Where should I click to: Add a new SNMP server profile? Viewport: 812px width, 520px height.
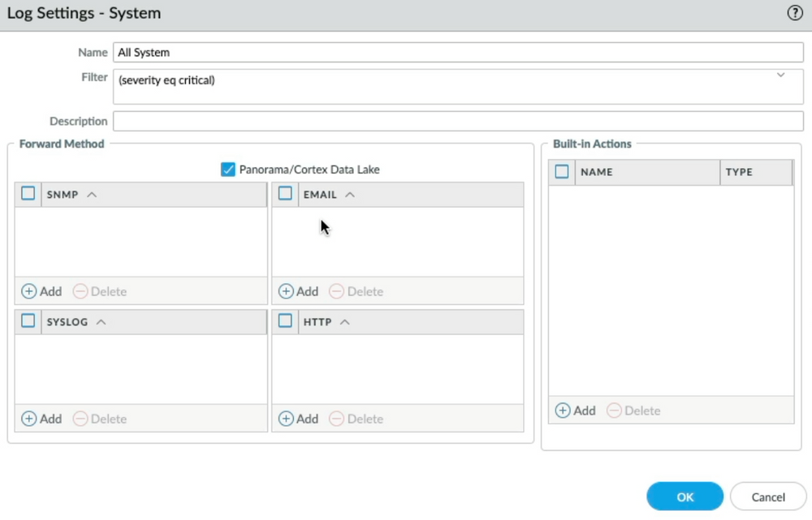(x=43, y=291)
